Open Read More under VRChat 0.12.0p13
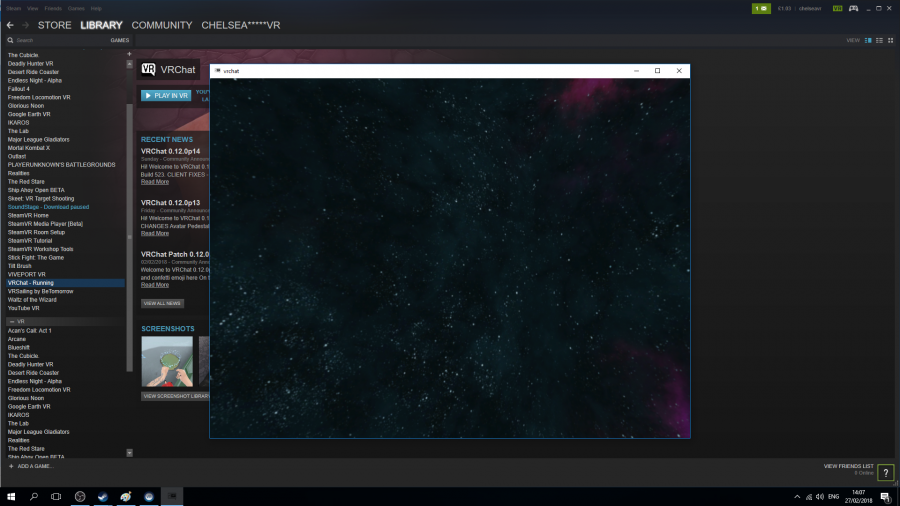The width and height of the screenshot is (900, 506). coord(155,233)
